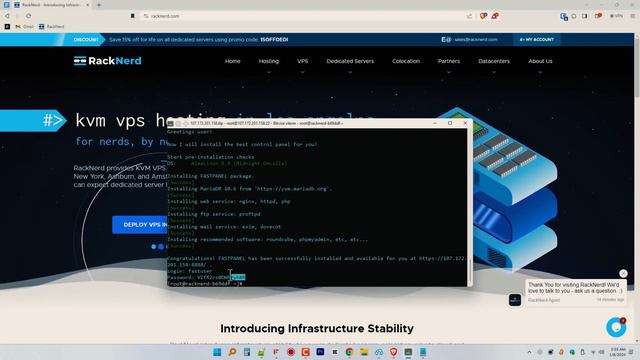This screenshot has height=360, width=640.
Task: Select the first carousel dot indicator
Action: click(x=153, y=247)
